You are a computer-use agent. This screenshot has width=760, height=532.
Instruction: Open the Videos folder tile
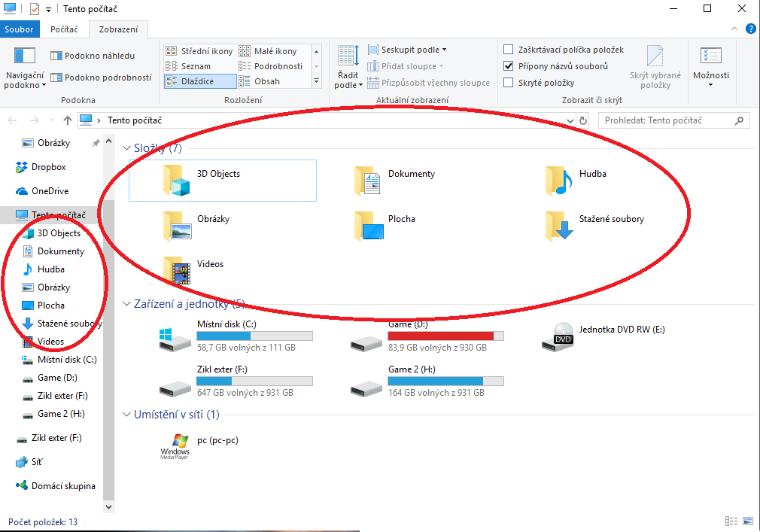pyautogui.click(x=178, y=271)
